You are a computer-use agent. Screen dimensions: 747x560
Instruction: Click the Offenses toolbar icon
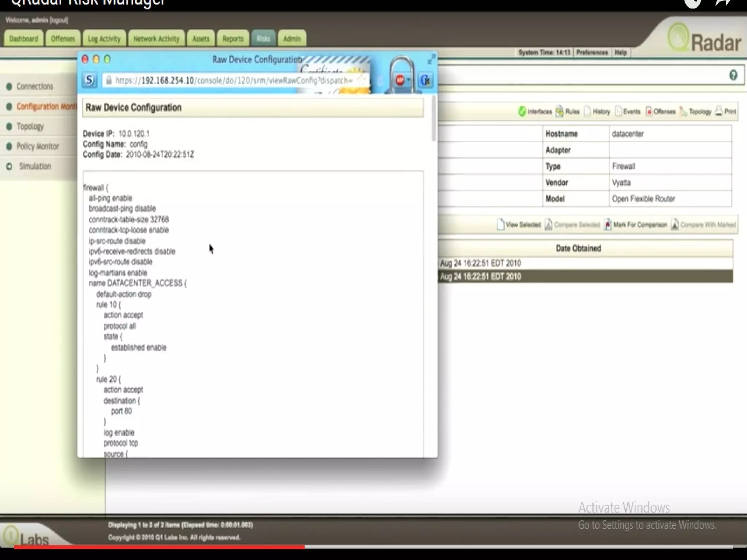(649, 111)
